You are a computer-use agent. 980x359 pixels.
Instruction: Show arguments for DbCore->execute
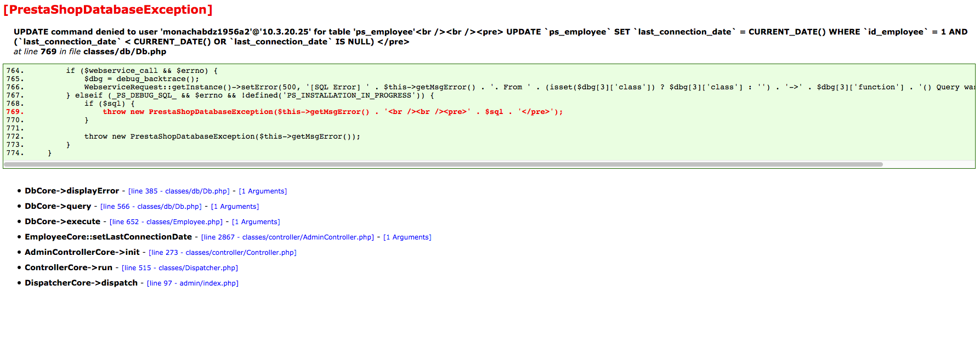[x=256, y=222]
